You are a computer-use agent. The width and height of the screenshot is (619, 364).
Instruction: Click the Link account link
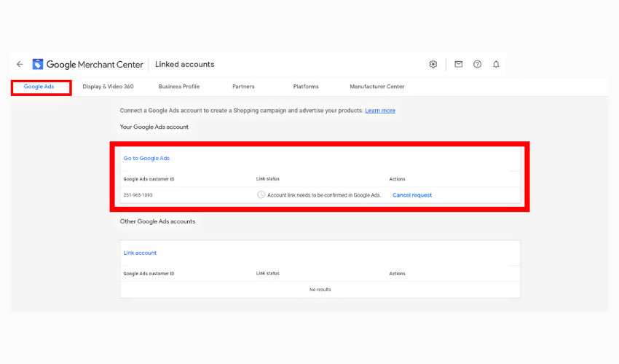click(140, 253)
